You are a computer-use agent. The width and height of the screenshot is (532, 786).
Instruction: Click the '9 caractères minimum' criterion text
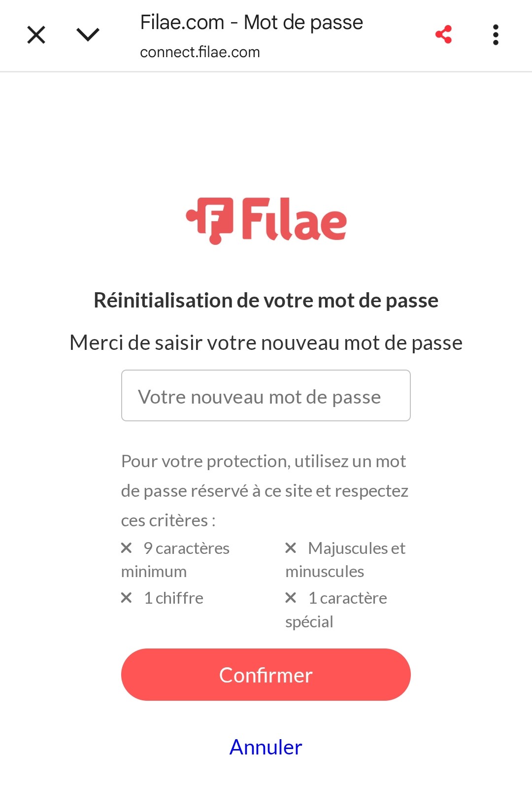tap(175, 560)
